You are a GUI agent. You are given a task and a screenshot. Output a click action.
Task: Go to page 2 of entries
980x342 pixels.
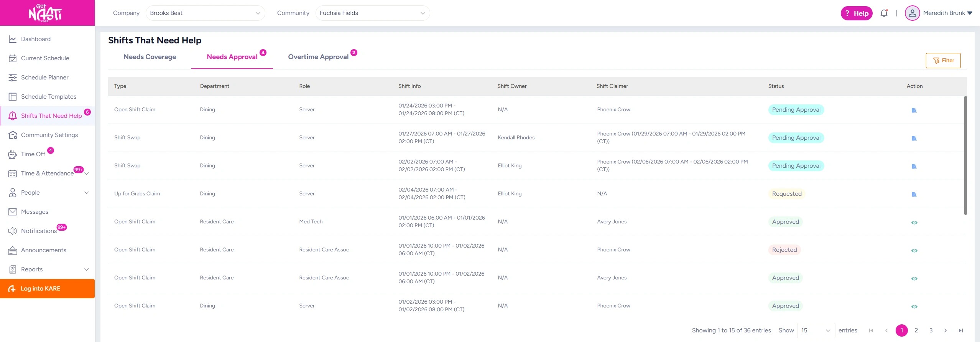click(916, 330)
